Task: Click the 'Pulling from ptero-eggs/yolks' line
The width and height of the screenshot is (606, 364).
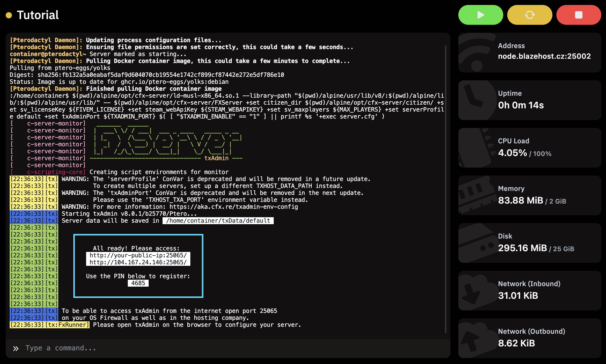Action: click(x=60, y=68)
